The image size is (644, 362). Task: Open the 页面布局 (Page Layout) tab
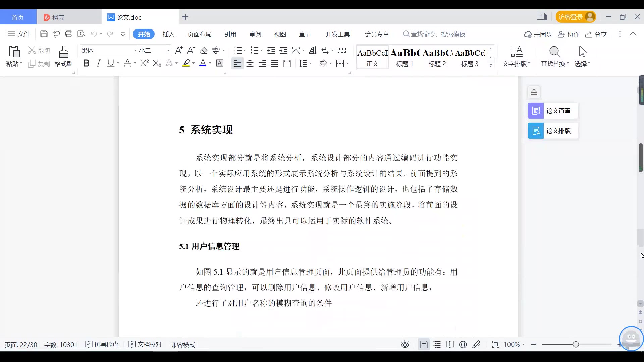click(199, 34)
